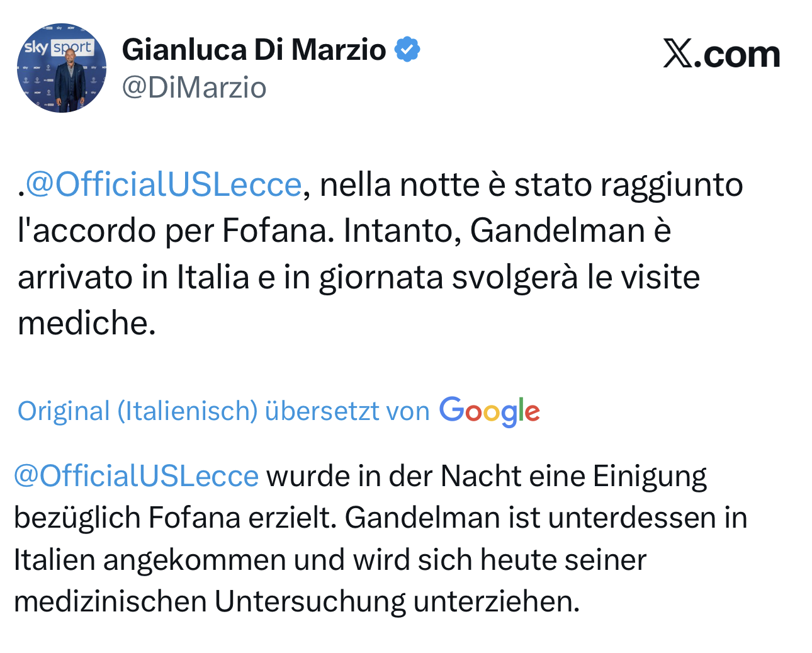Click the phrase "medizinischen Untersuchung"

pyautogui.click(x=210, y=601)
